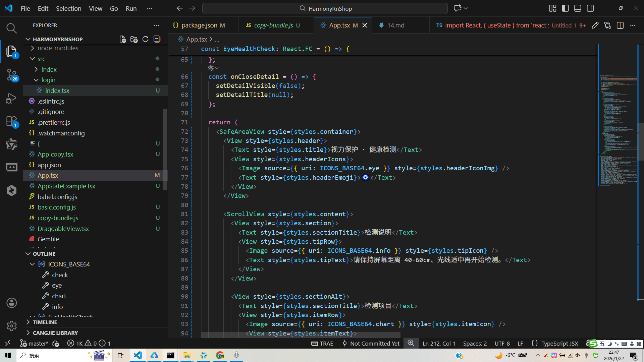Toggle secondary sidebar in title bar

(x=590, y=8)
